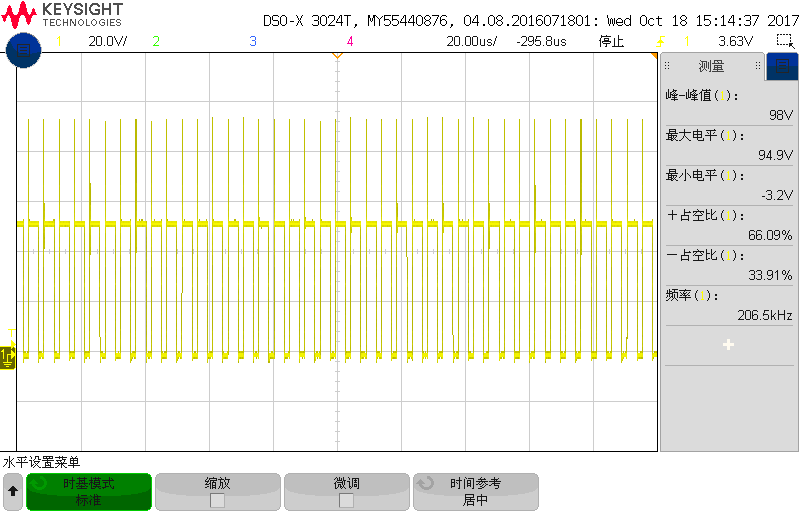Screen dimensions: 800x512
Task: Open the 时间参考 居中 softkey
Action: 476,492
